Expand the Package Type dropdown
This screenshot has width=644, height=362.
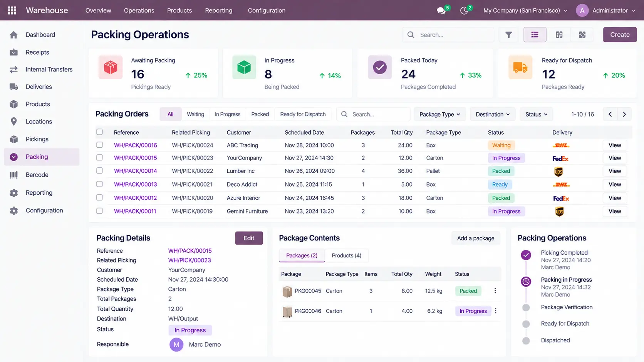click(439, 114)
